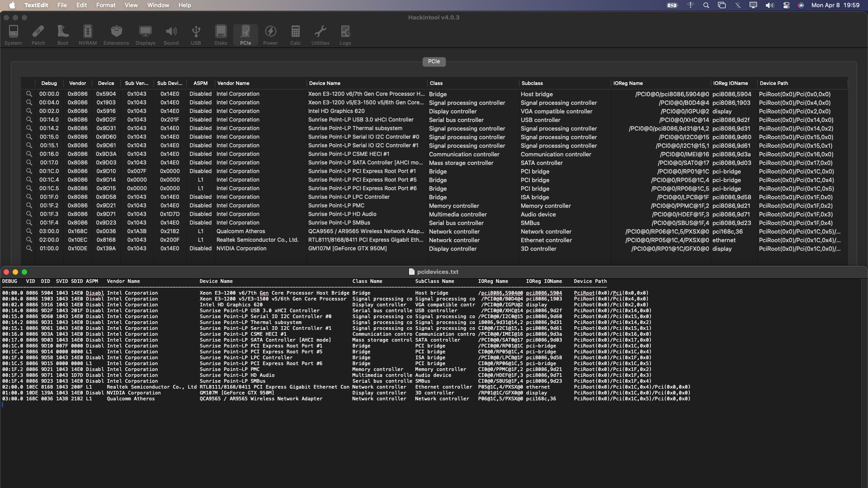Image resolution: width=868 pixels, height=488 pixels.
Task: Open the Window menu in menu bar
Action: 158,5
